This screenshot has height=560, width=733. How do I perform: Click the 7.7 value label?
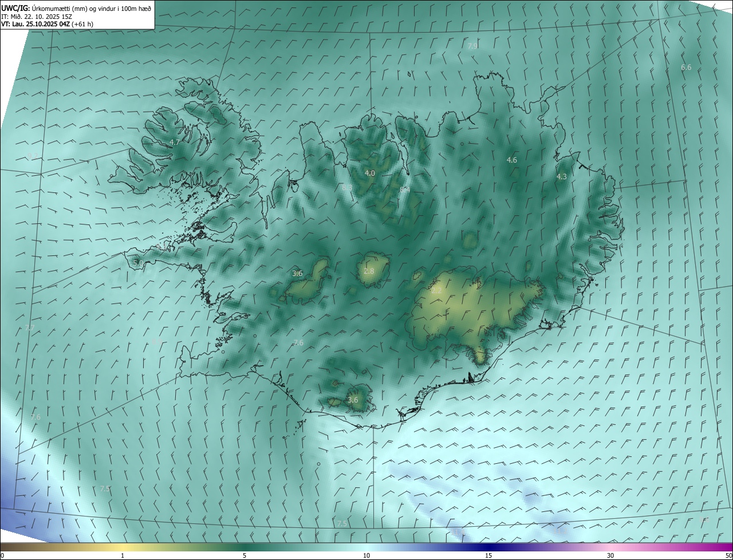pyautogui.click(x=30, y=328)
